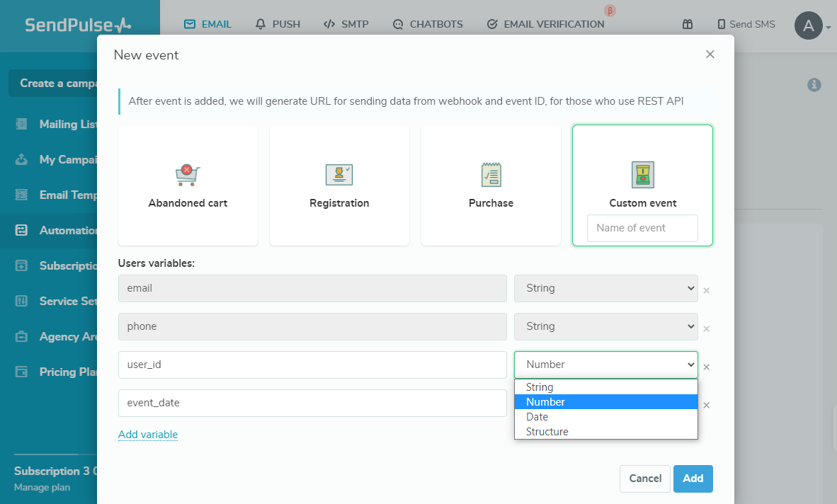Image resolution: width=837 pixels, height=504 pixels.
Task: Remove the email variable with its X
Action: pyautogui.click(x=706, y=290)
